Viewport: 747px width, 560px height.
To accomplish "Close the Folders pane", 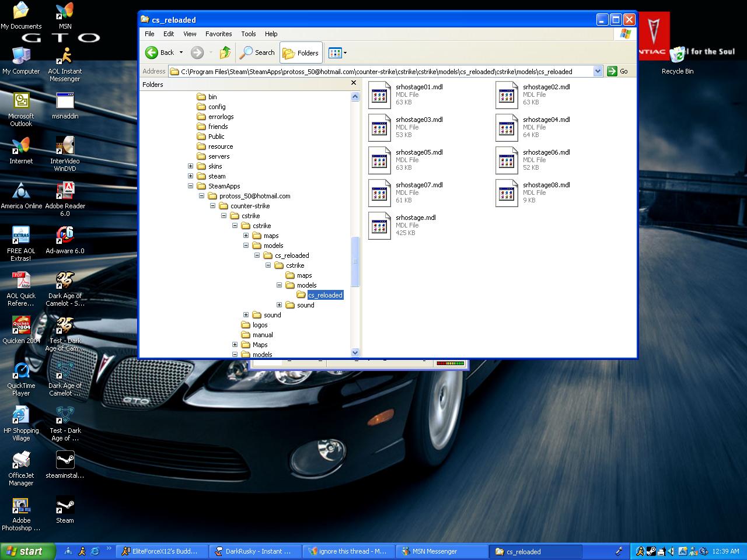I will point(353,83).
